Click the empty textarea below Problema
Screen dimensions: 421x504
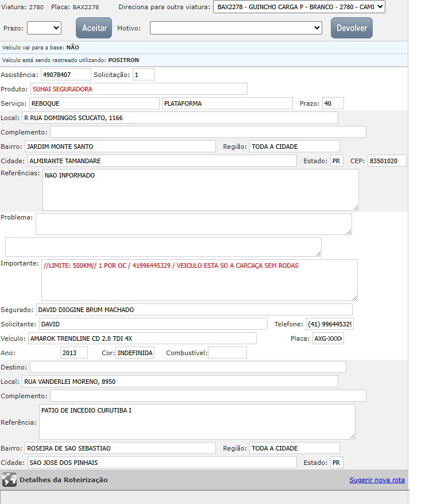coord(163,247)
